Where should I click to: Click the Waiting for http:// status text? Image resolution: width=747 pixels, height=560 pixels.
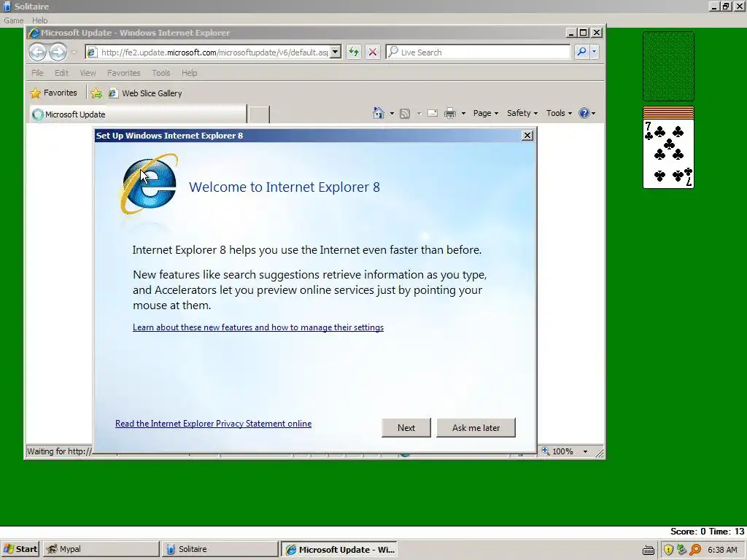(60, 451)
